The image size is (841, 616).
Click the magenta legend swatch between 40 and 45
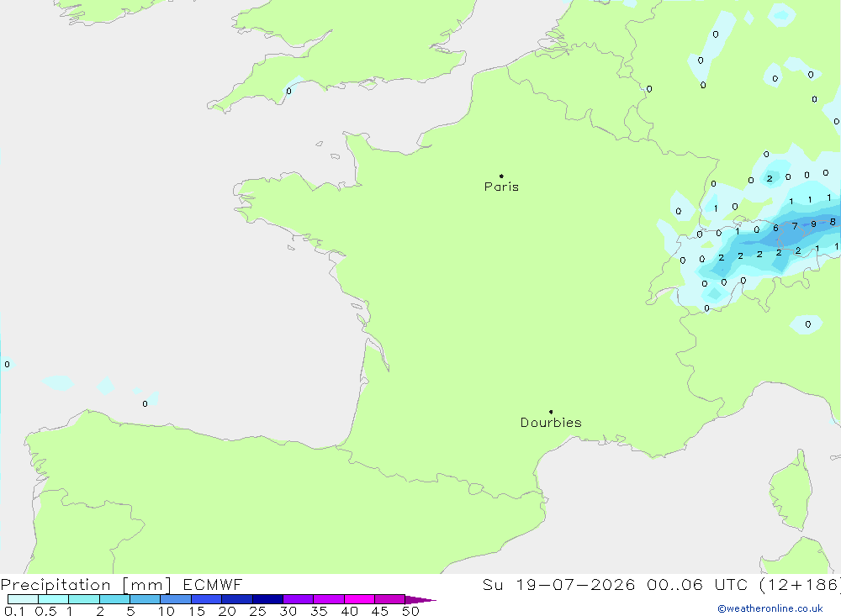click(x=359, y=599)
